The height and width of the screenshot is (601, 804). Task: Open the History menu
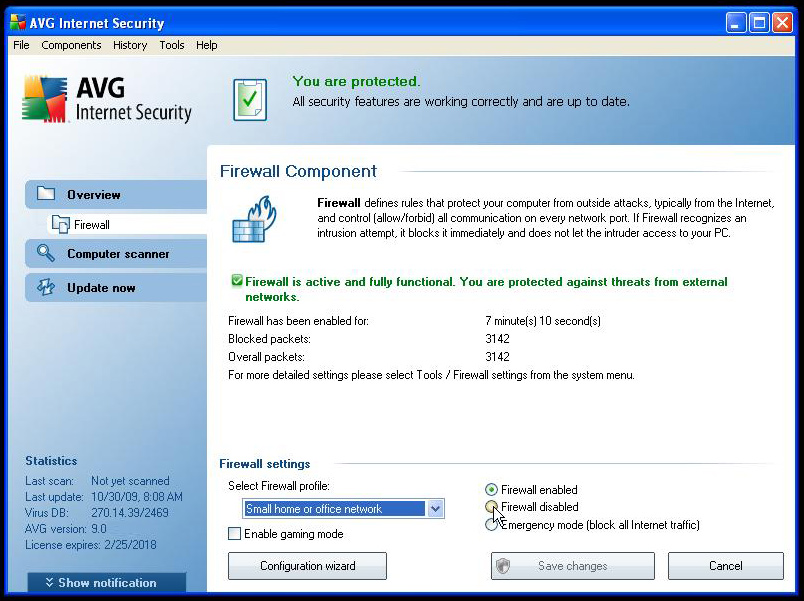(130, 45)
